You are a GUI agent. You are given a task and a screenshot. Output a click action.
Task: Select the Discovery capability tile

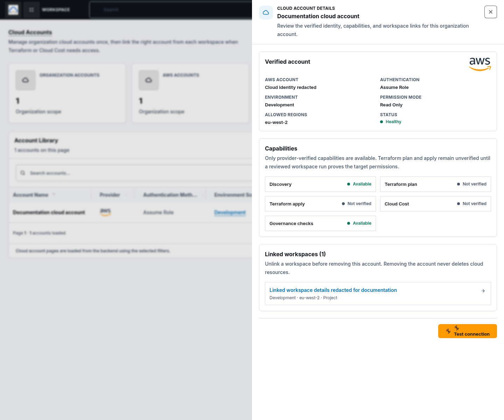click(x=320, y=184)
